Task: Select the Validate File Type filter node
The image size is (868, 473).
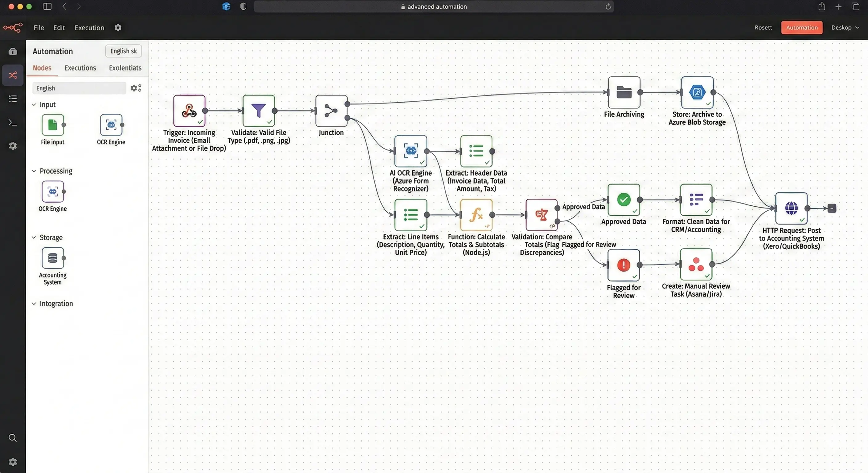Action: pos(258,111)
